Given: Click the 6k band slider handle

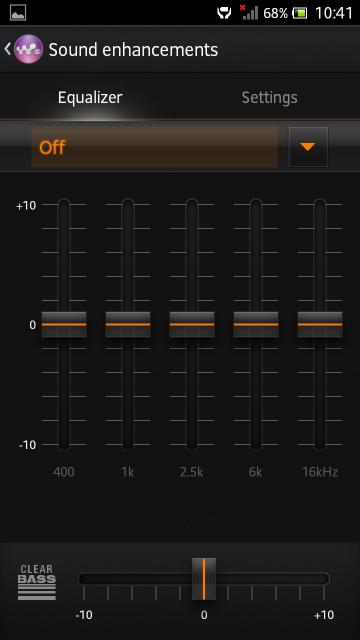Looking at the screenshot, I should tap(256, 324).
